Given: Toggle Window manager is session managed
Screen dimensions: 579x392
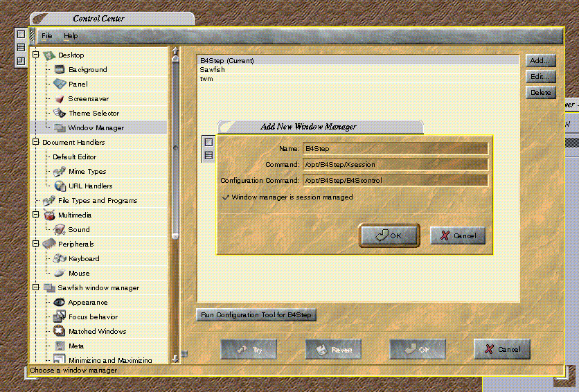Looking at the screenshot, I should [225, 197].
